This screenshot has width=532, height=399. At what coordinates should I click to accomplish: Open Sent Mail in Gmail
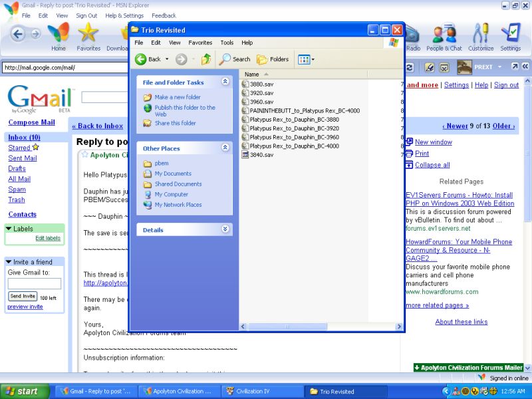tap(23, 158)
